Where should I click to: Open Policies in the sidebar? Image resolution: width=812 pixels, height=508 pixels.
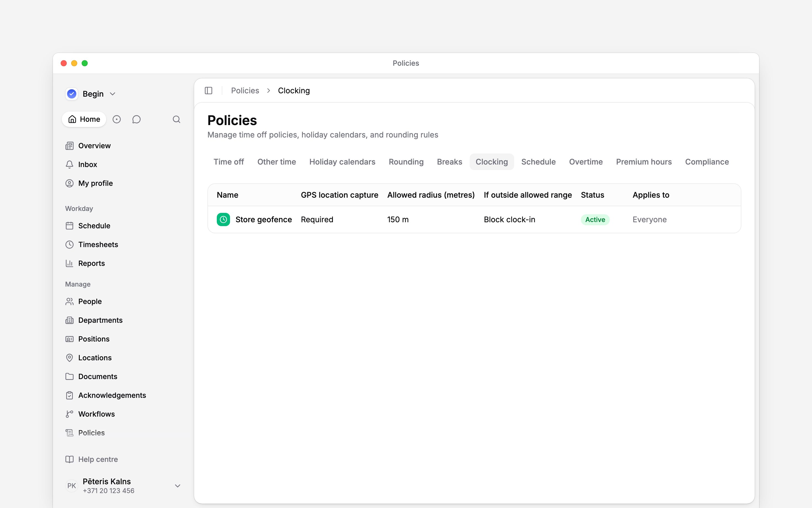tap(85, 433)
